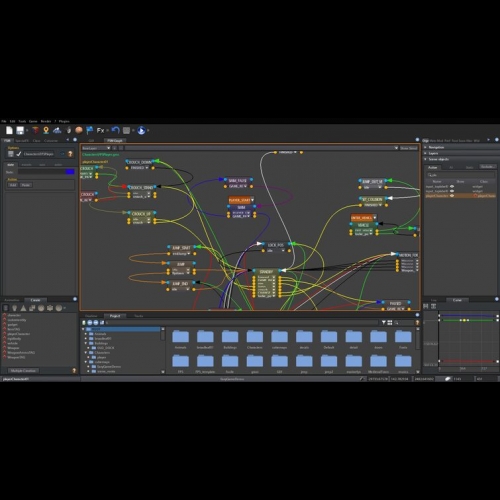
Task: Click the second icon in the Curve panel toolbar
Action: pyautogui.click(x=433, y=306)
